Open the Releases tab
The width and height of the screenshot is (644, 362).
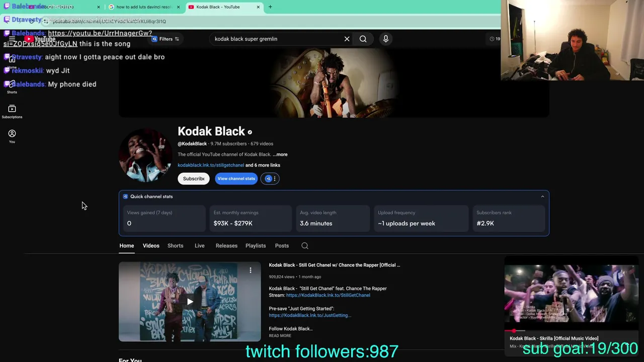coord(226,245)
